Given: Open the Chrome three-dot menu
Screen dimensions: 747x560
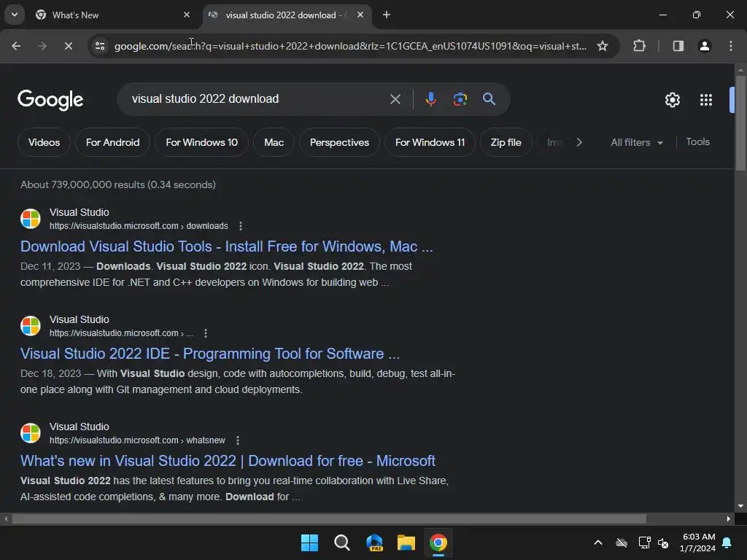Looking at the screenshot, I should coord(731,46).
